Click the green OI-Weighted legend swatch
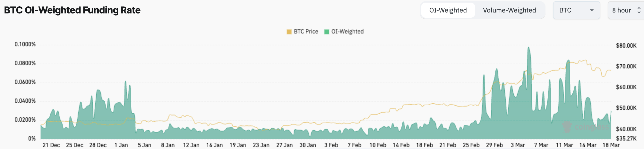The width and height of the screenshot is (644, 149). tap(326, 32)
